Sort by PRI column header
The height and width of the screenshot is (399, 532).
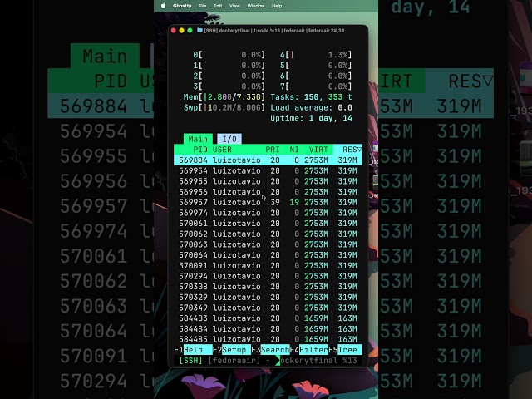coord(273,150)
